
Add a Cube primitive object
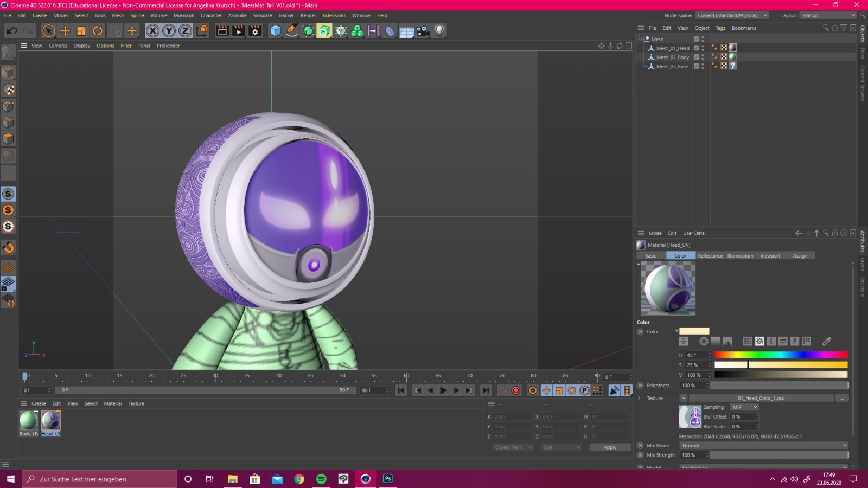coord(276,31)
